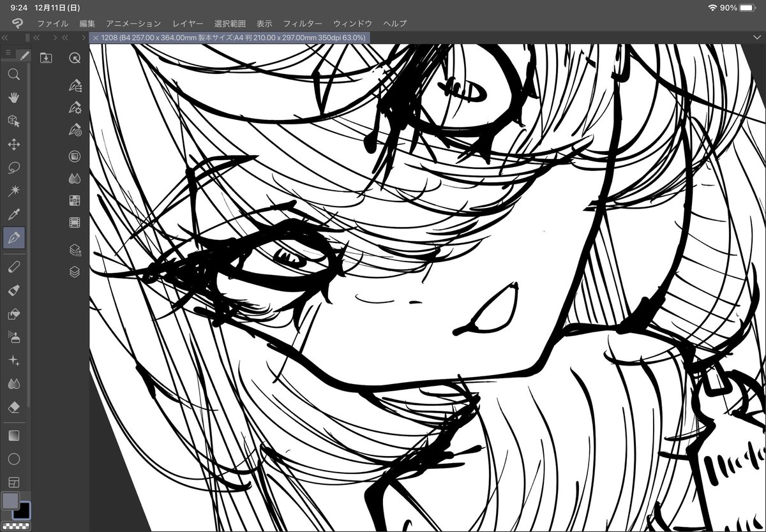Open the Layer palette stack icon

click(x=75, y=272)
